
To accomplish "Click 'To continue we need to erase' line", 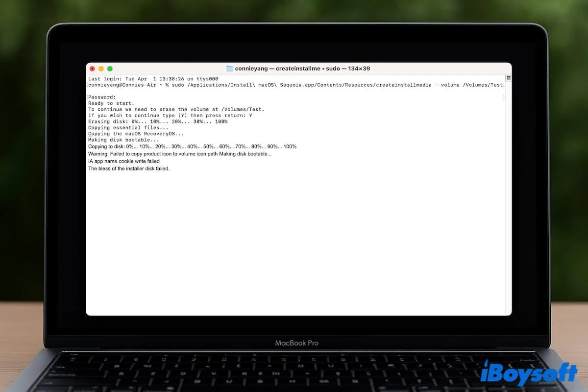I will 176,109.
